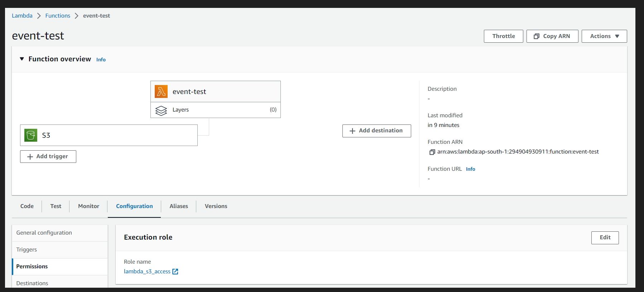Click the plus icon on the Add trigger button
This screenshot has height=292, width=644.
(30, 157)
